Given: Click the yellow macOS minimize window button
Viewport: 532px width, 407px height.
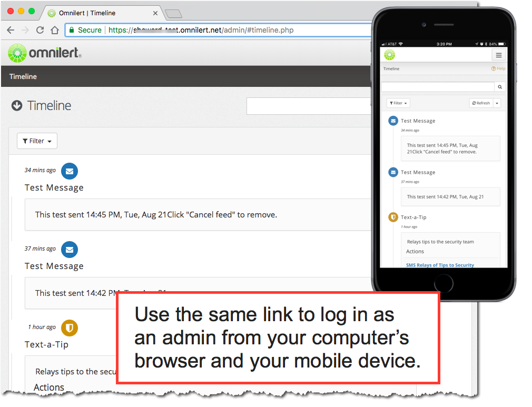Looking at the screenshot, I should pyautogui.click(x=21, y=11).
